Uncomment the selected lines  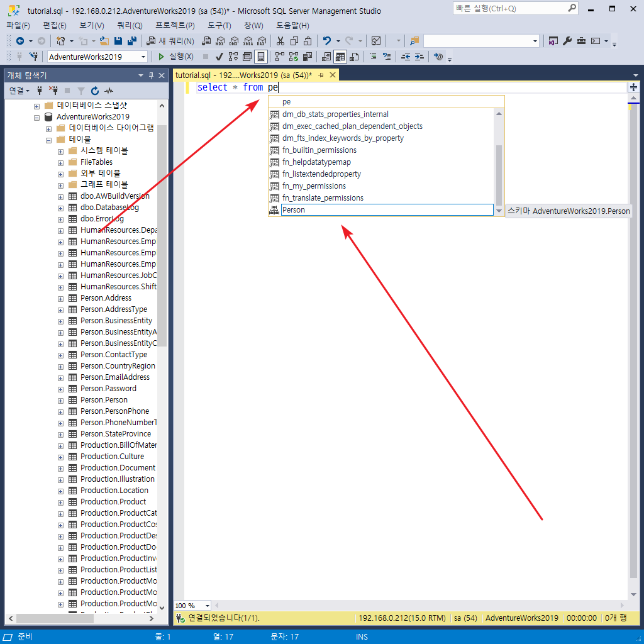pyautogui.click(x=387, y=57)
